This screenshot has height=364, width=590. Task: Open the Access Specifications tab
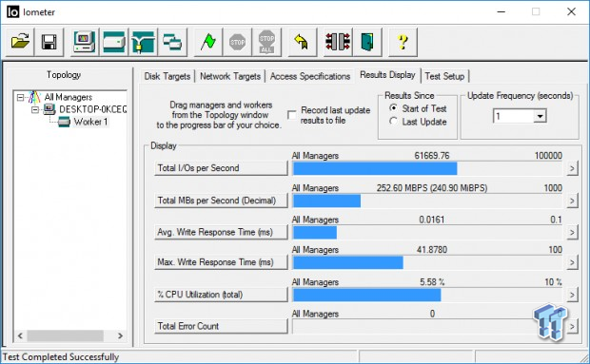click(310, 76)
